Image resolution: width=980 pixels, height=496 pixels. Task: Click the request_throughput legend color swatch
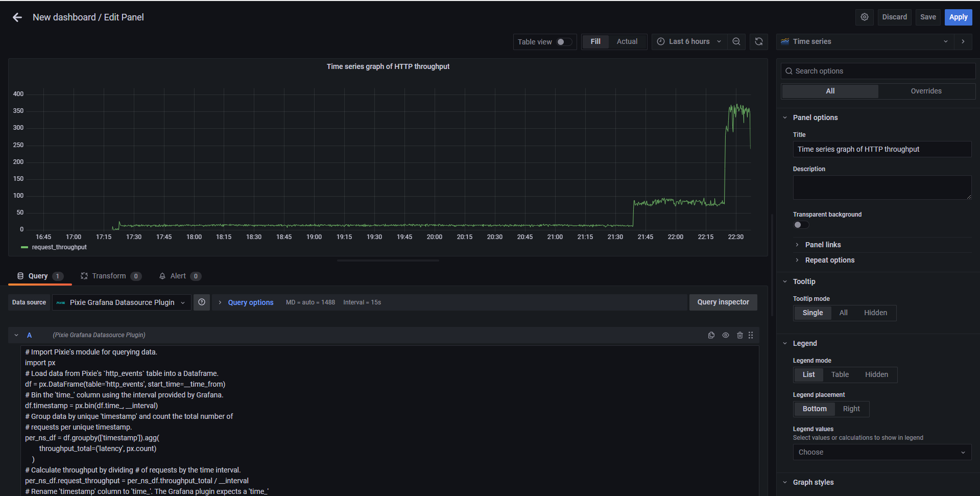click(x=24, y=247)
